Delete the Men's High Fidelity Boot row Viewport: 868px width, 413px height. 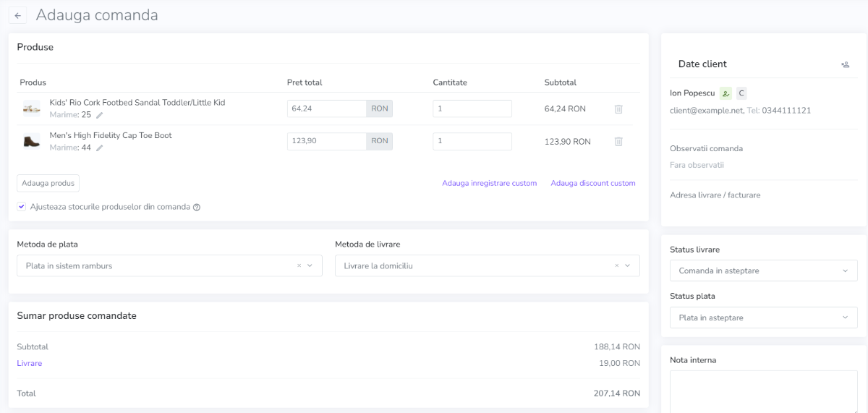(x=618, y=142)
